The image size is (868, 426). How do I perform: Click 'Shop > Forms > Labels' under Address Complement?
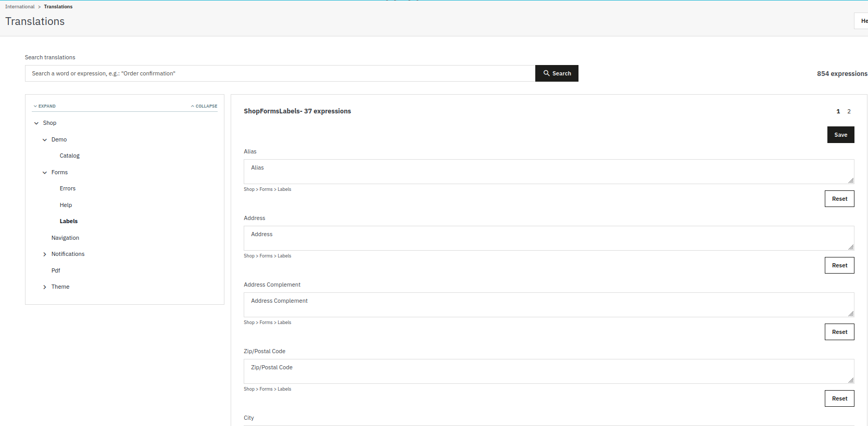tap(268, 322)
